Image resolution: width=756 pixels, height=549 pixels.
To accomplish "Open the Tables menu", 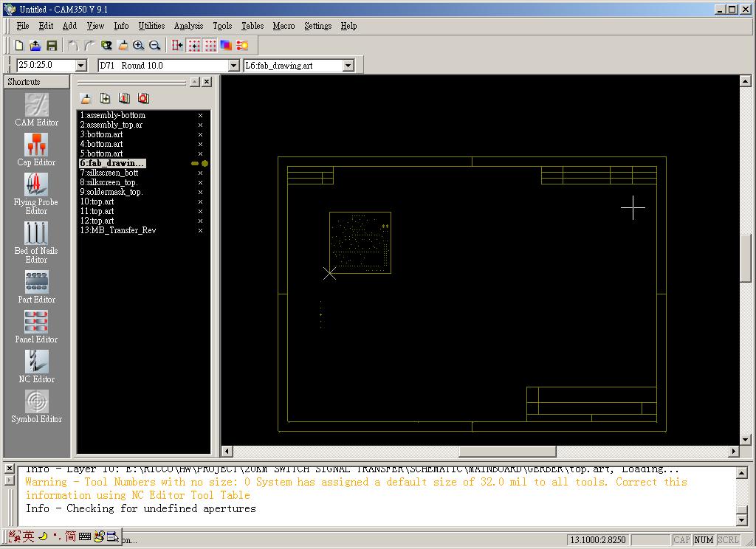I will tap(252, 26).
